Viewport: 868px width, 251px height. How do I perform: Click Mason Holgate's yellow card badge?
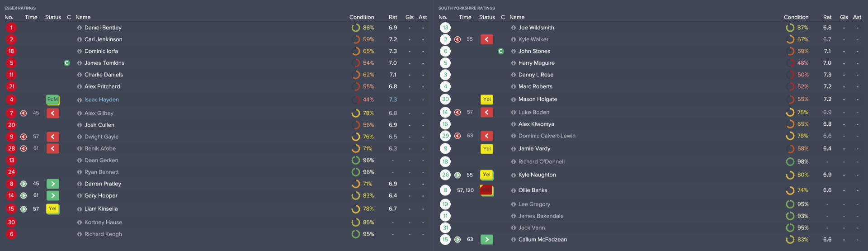[486, 99]
